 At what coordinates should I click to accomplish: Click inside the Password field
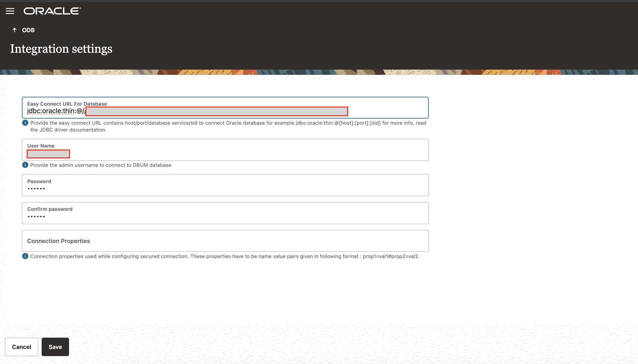pyautogui.click(x=105, y=188)
